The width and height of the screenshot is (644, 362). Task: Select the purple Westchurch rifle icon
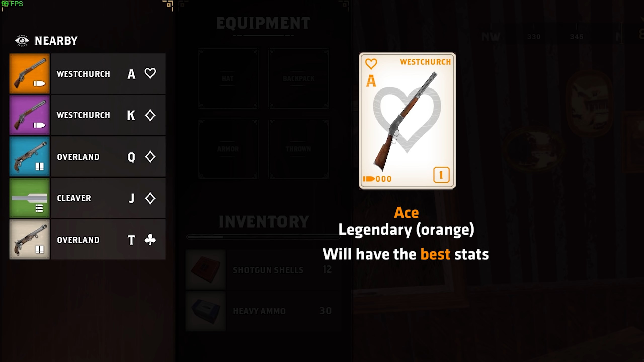pyautogui.click(x=29, y=115)
